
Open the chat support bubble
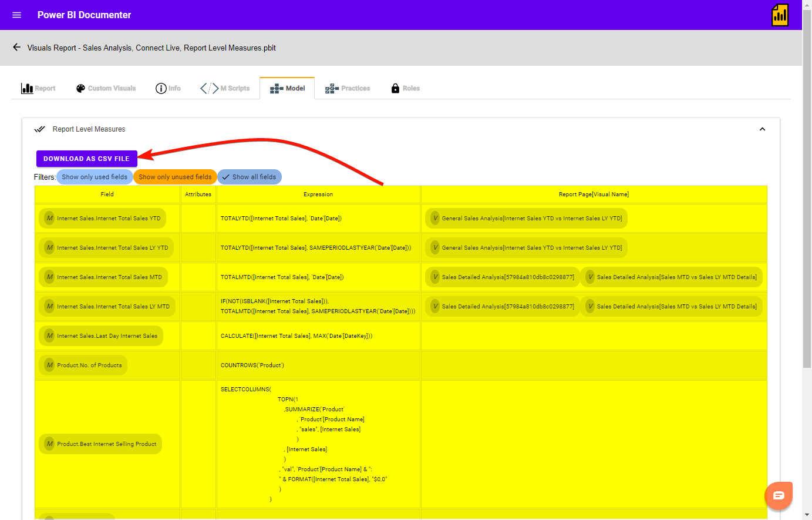779,495
